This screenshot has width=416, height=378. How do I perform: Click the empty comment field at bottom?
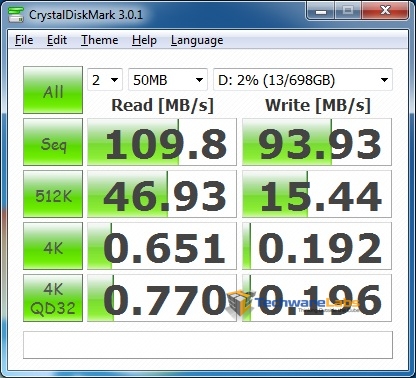(x=208, y=345)
